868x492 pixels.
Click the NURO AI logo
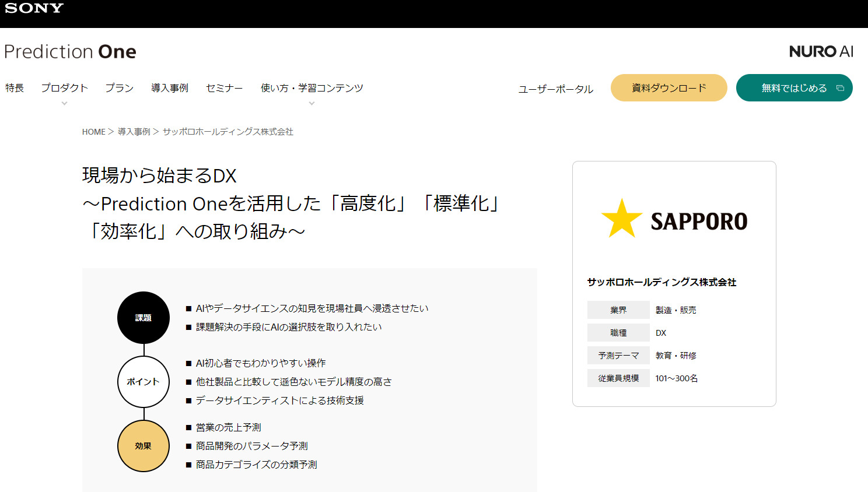pyautogui.click(x=821, y=51)
